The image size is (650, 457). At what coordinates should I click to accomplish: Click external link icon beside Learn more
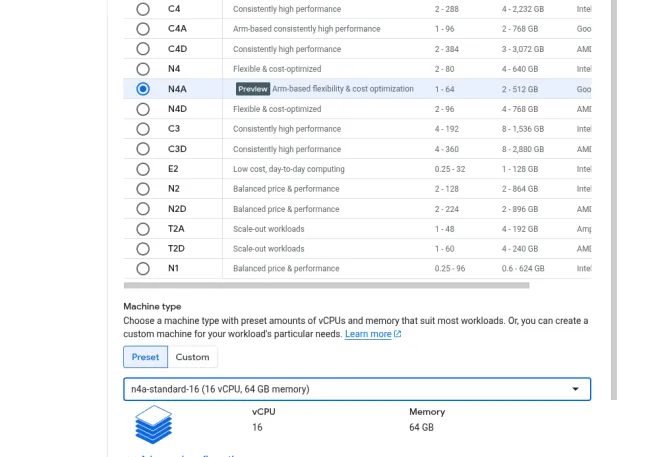click(x=398, y=334)
